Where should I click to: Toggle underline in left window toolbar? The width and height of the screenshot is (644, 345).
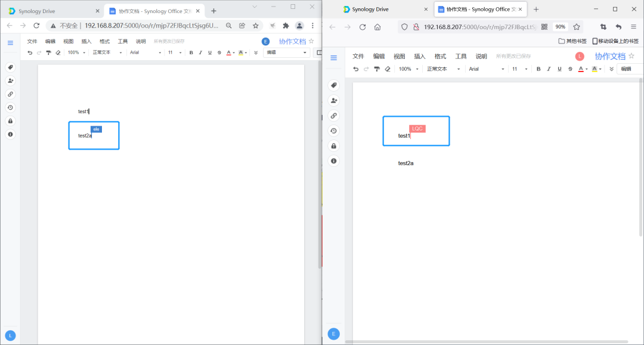click(210, 52)
